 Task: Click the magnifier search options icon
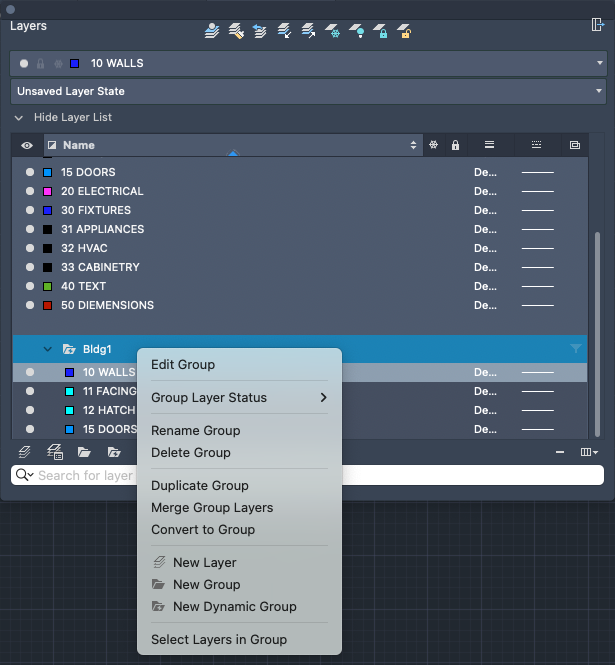tap(24, 475)
